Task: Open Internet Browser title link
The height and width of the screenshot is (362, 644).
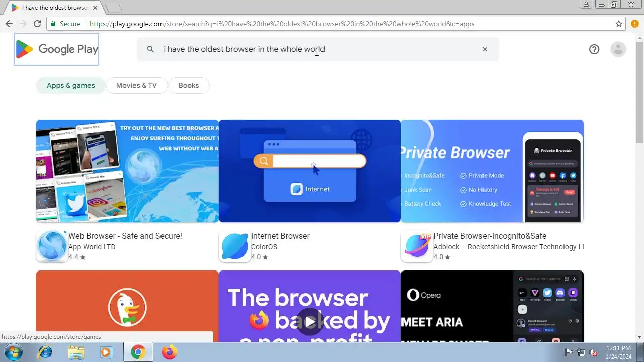Action: (x=280, y=236)
